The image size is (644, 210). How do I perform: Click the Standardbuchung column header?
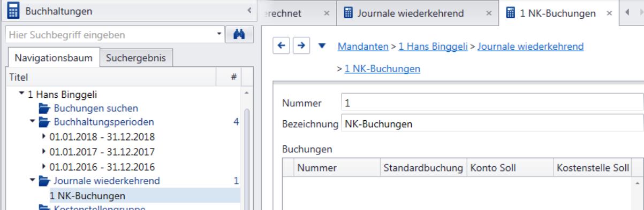point(423,168)
